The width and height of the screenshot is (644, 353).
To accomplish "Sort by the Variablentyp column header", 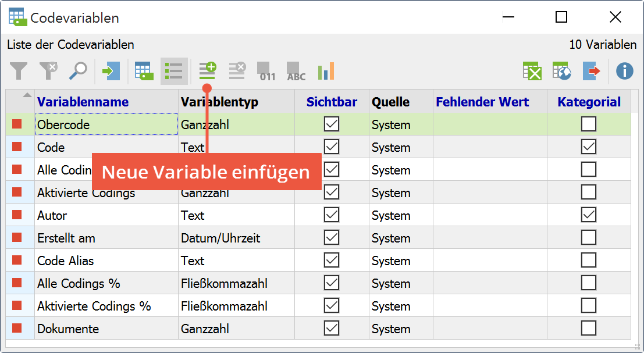I will pos(237,101).
